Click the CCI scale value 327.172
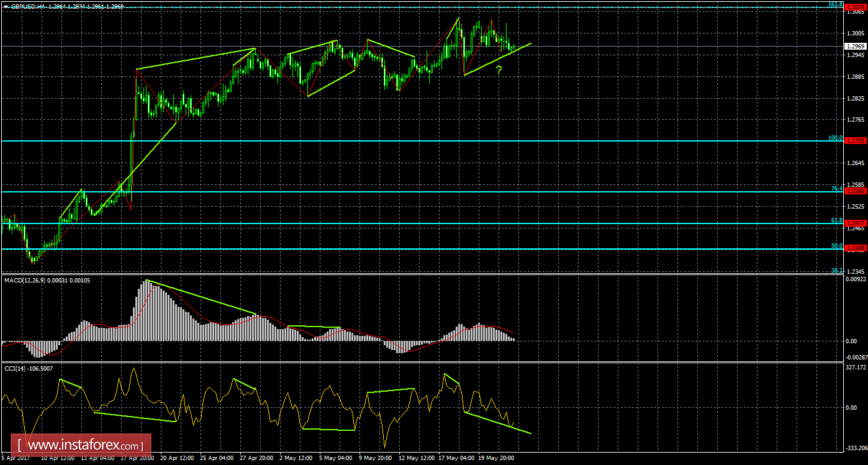 point(855,368)
